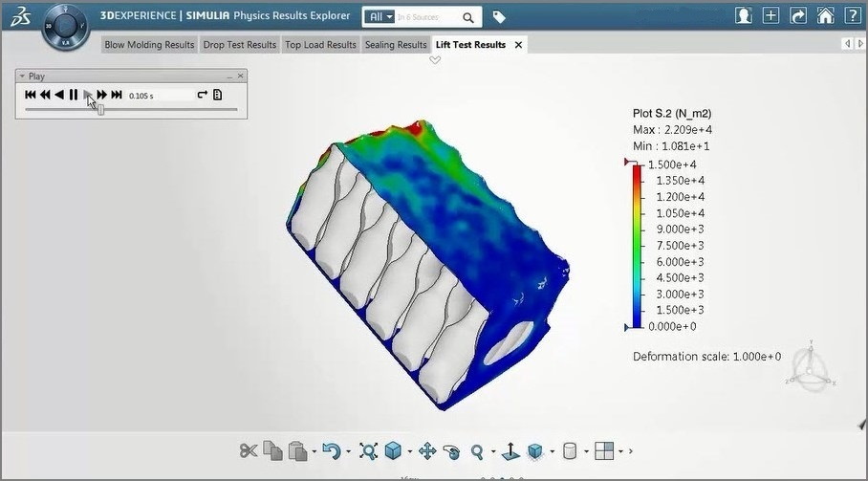Click the animation time slider handle
Screen dimensions: 868x481
pyautogui.click(x=101, y=110)
